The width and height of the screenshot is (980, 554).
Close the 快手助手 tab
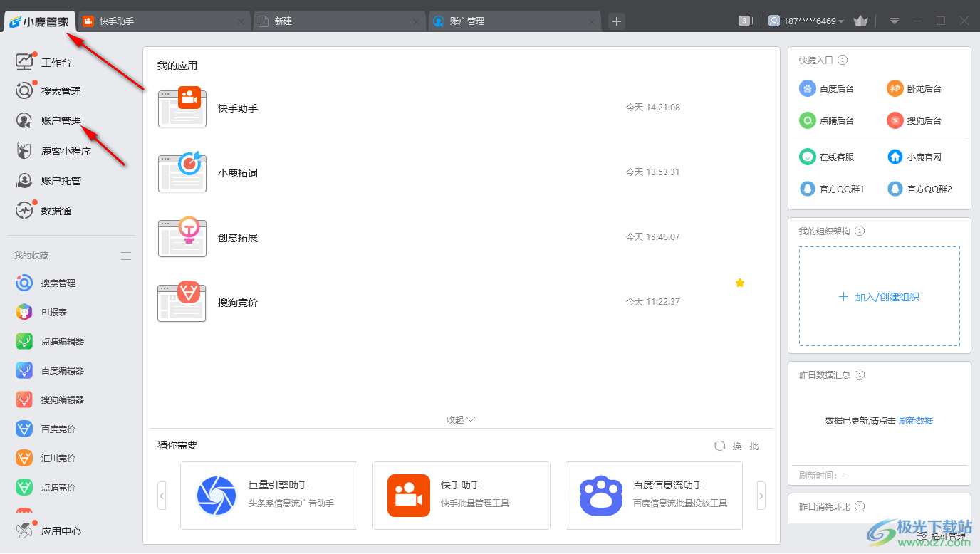(x=241, y=22)
